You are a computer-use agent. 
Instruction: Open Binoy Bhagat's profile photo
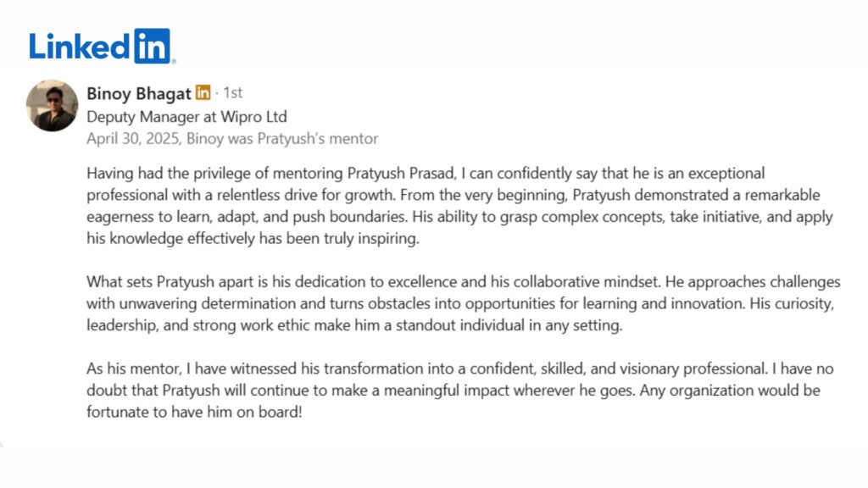point(52,106)
